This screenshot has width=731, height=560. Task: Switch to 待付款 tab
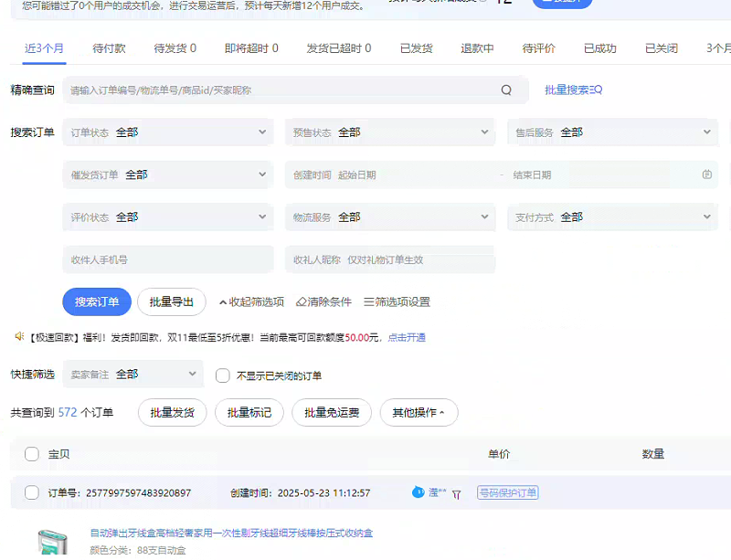pyautogui.click(x=110, y=48)
